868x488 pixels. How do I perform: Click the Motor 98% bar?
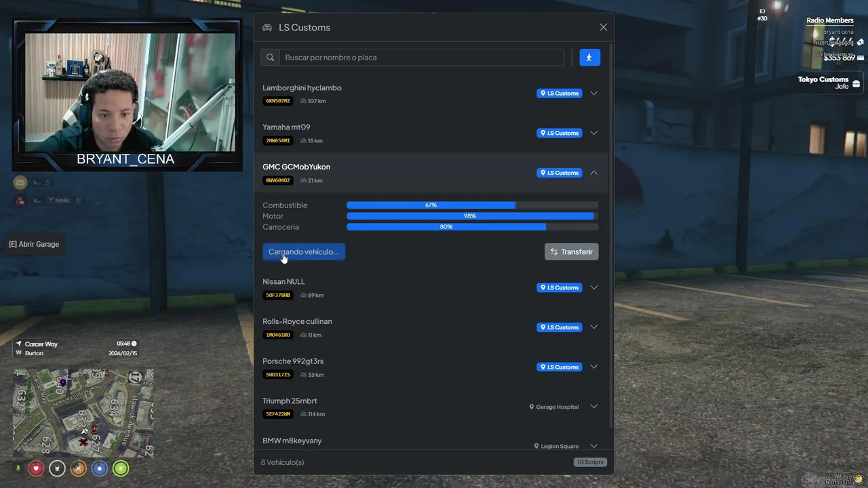click(x=473, y=216)
